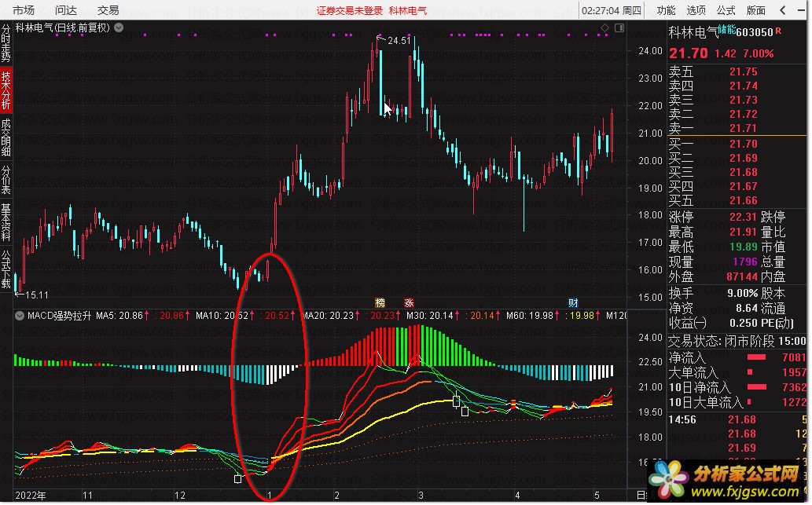Click 10日大单流入 row
This screenshot has width=812, height=505.
(737, 402)
